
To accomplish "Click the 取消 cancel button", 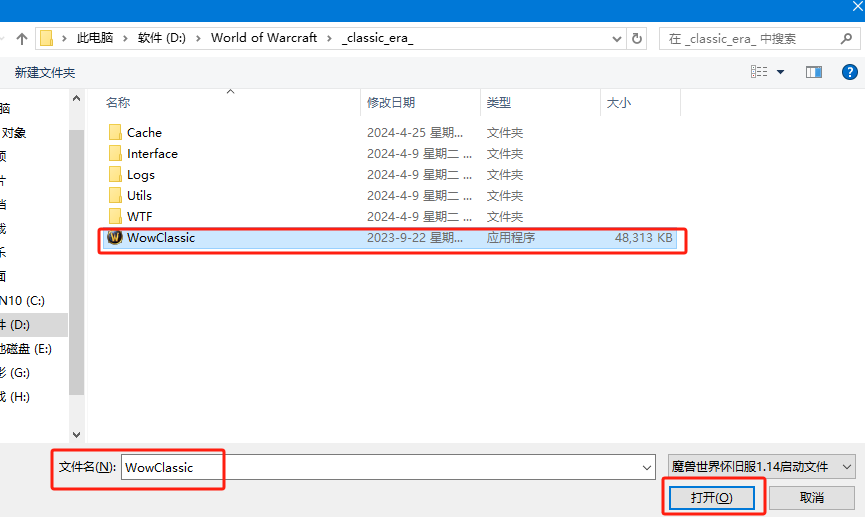I will tap(811, 498).
